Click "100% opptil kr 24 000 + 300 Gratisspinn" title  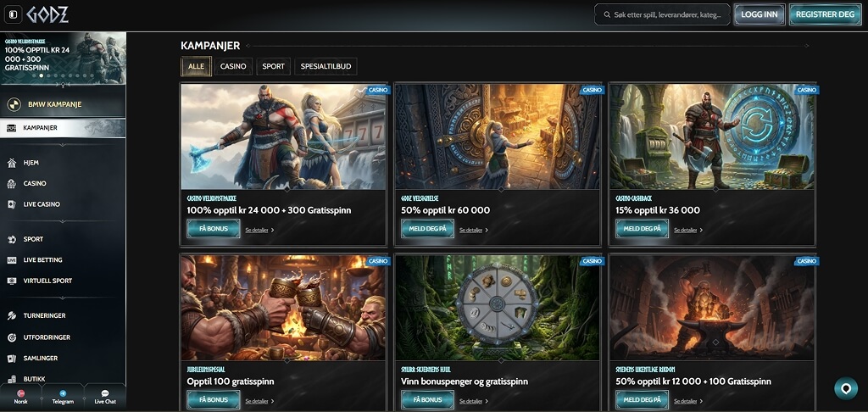pyautogui.click(x=269, y=210)
